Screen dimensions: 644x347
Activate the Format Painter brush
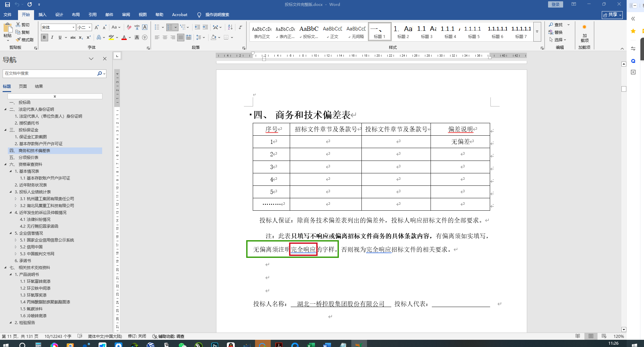pos(25,40)
